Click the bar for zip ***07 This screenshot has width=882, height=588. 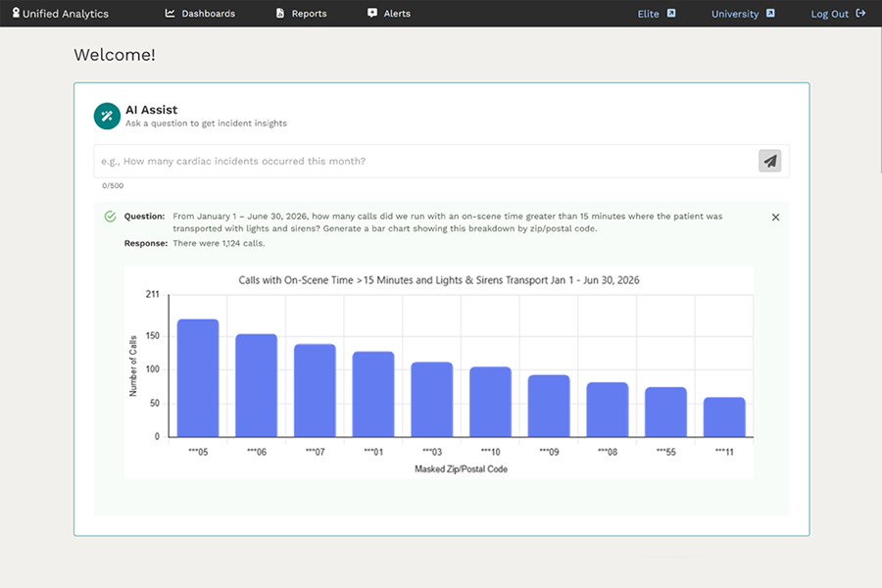coord(315,390)
